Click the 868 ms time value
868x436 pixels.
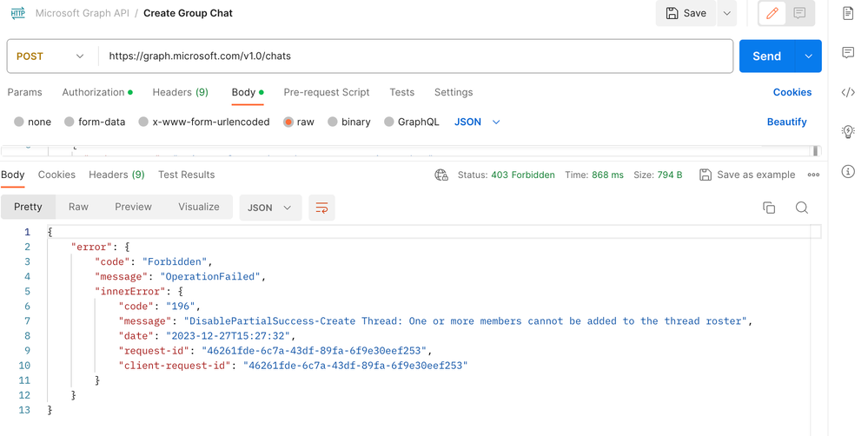click(608, 175)
